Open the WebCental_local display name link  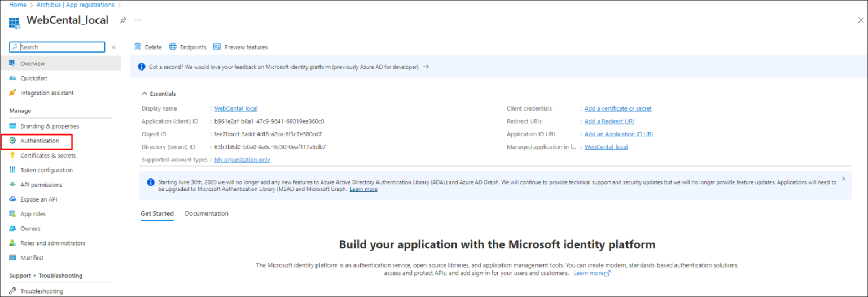pos(236,108)
